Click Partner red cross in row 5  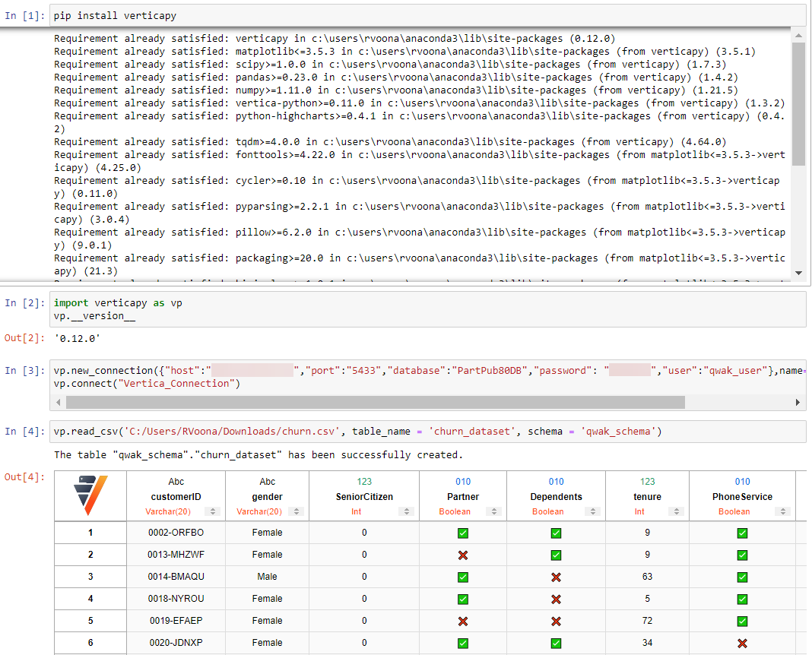click(463, 621)
